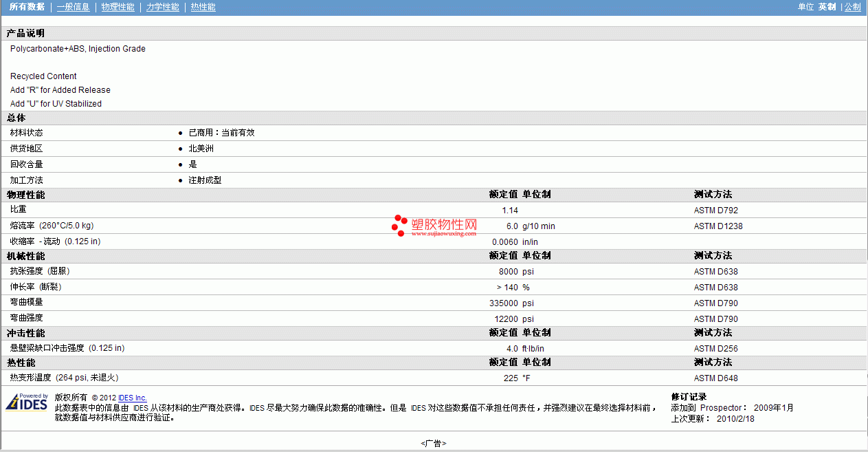
Task: Click the elongation value > 140
Action: [x=507, y=288]
